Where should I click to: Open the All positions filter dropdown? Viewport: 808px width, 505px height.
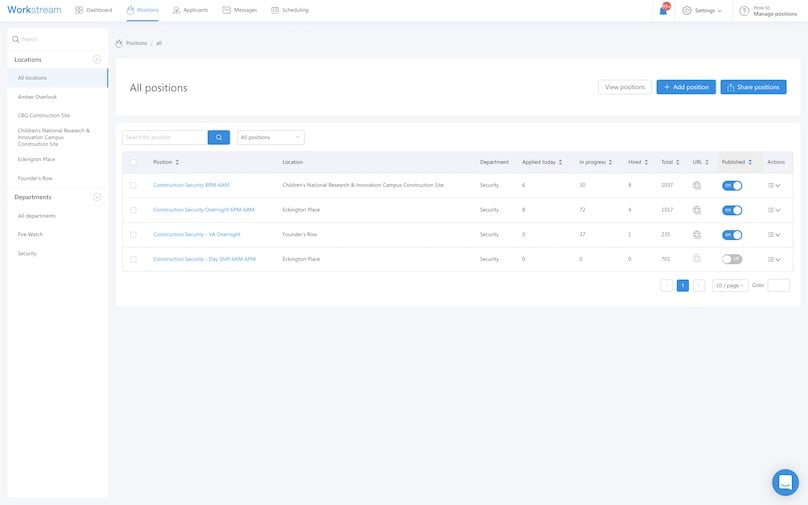(x=270, y=137)
